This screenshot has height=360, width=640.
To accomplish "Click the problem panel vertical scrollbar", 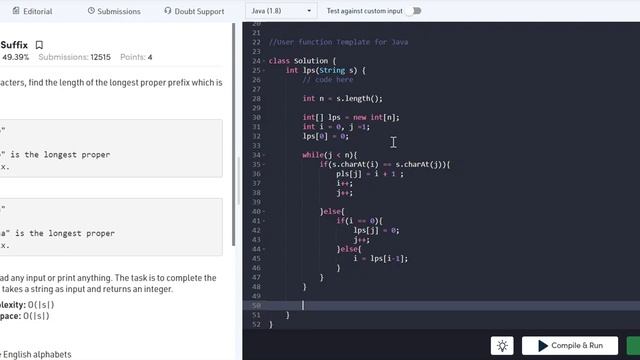I will pos(234,135).
